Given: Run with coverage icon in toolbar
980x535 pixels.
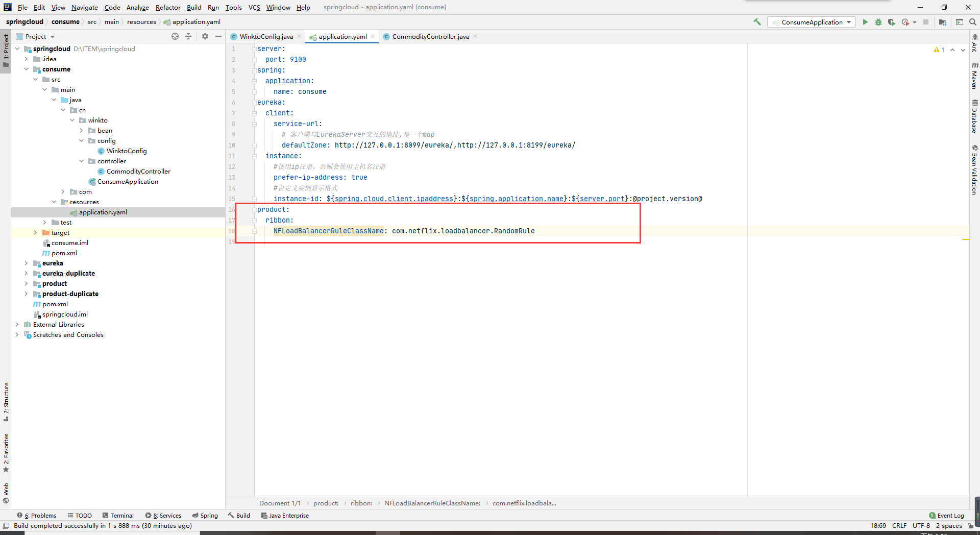Looking at the screenshot, I should click(x=892, y=22).
